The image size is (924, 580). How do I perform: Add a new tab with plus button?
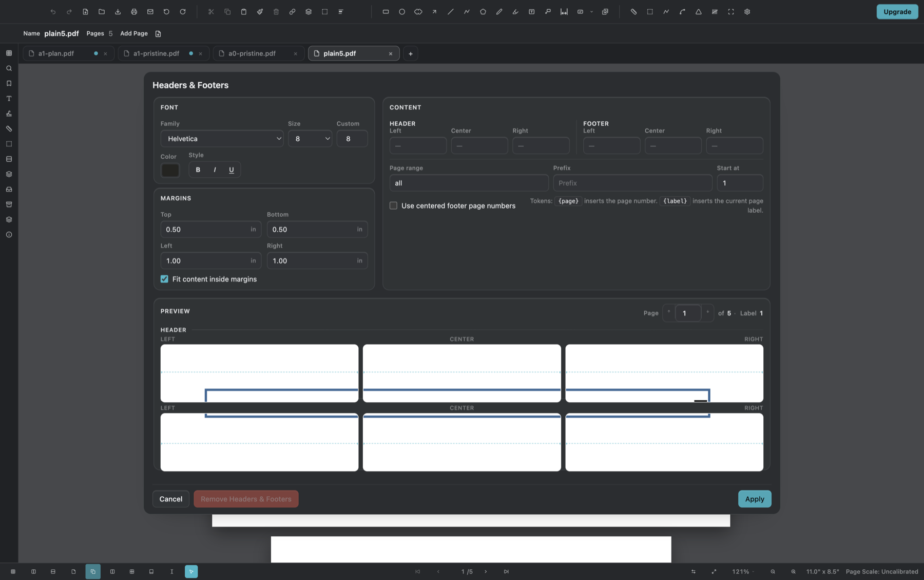(411, 54)
